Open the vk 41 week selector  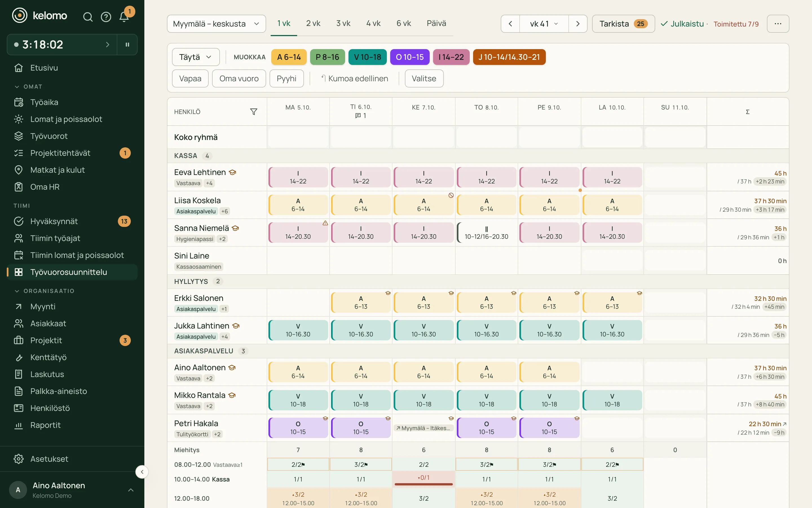[x=544, y=24]
